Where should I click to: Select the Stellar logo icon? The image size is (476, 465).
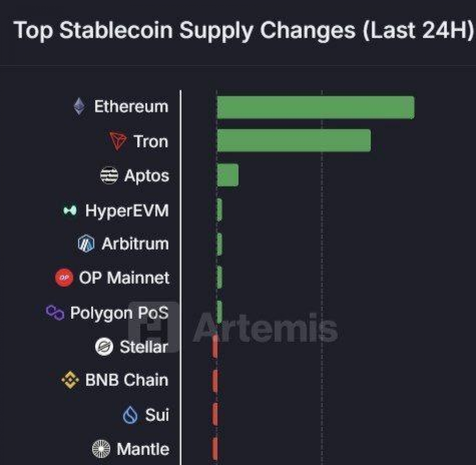pyautogui.click(x=104, y=347)
